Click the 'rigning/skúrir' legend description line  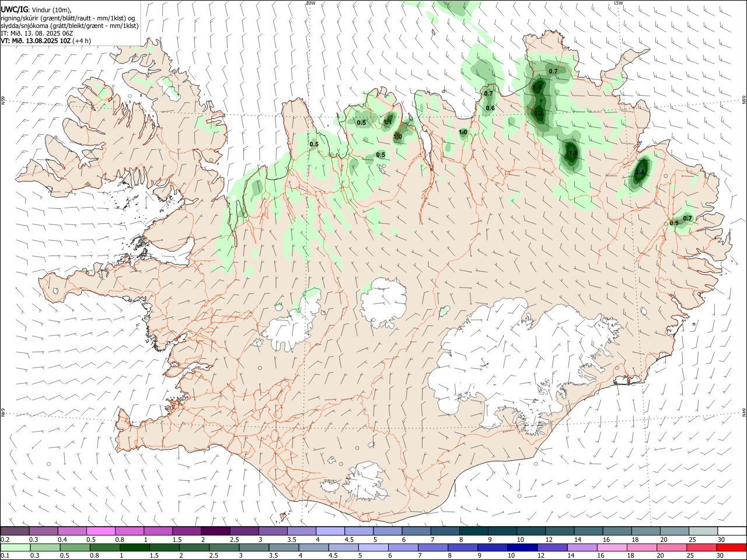[x=68, y=17]
